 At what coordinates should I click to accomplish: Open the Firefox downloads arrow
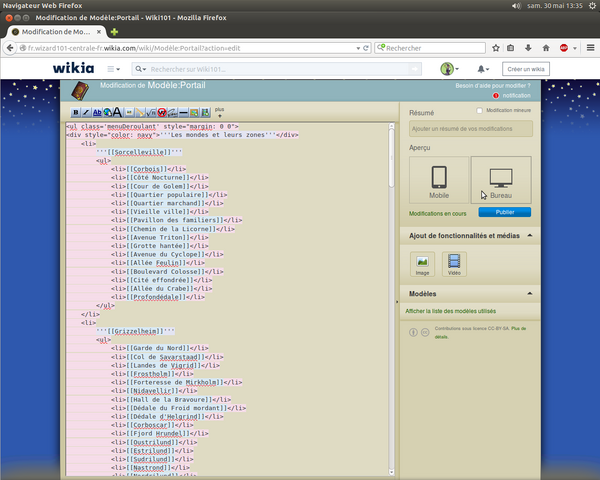pos(528,48)
